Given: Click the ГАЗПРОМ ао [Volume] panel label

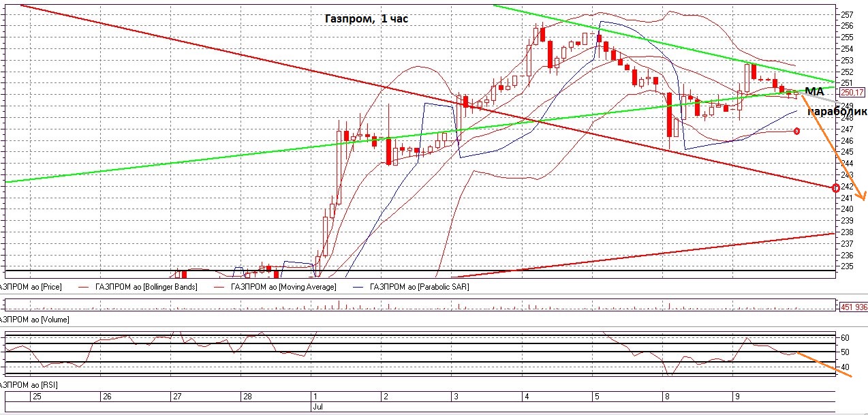Looking at the screenshot, I should (34, 319).
